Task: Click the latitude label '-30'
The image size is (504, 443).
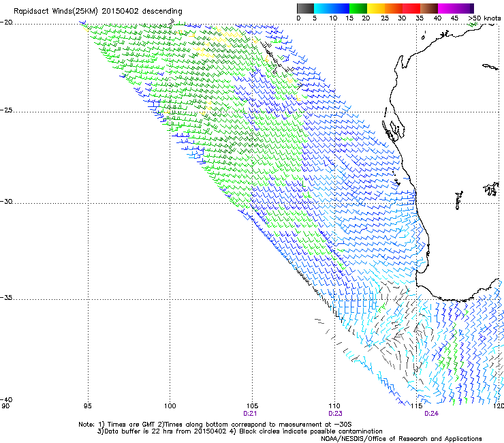Action: click(x=6, y=201)
